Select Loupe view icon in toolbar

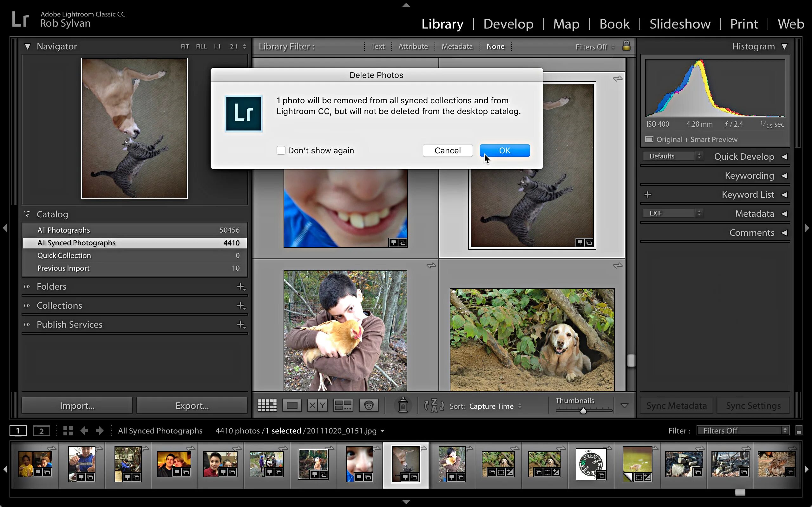click(292, 405)
